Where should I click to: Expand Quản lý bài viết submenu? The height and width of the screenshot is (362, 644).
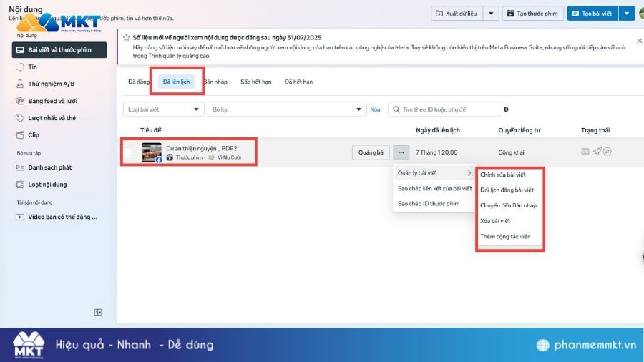434,173
